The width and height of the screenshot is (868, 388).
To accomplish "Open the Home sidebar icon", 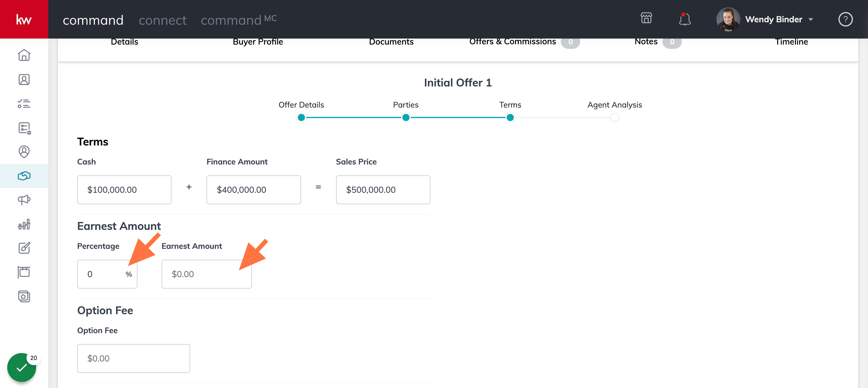I will coord(24,55).
